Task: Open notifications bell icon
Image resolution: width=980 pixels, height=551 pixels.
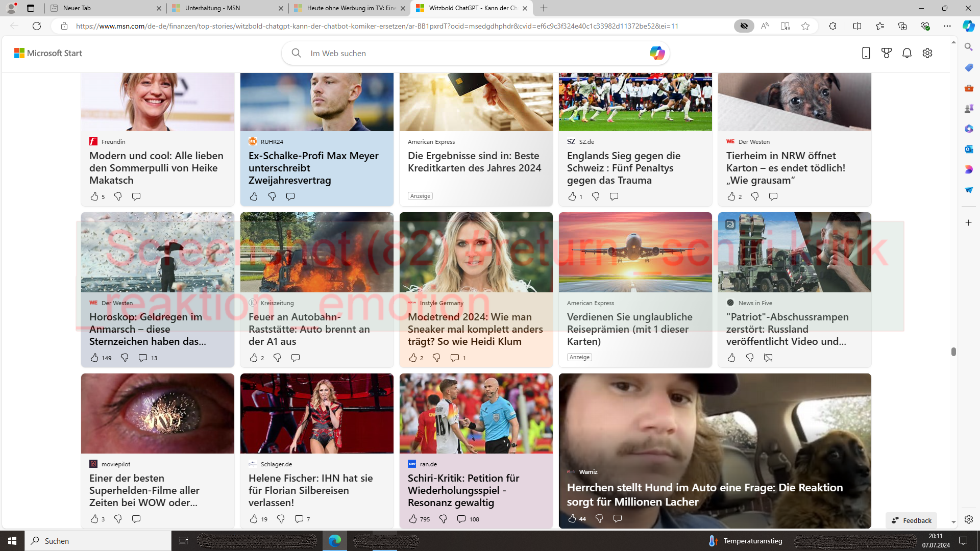Action: (x=907, y=53)
